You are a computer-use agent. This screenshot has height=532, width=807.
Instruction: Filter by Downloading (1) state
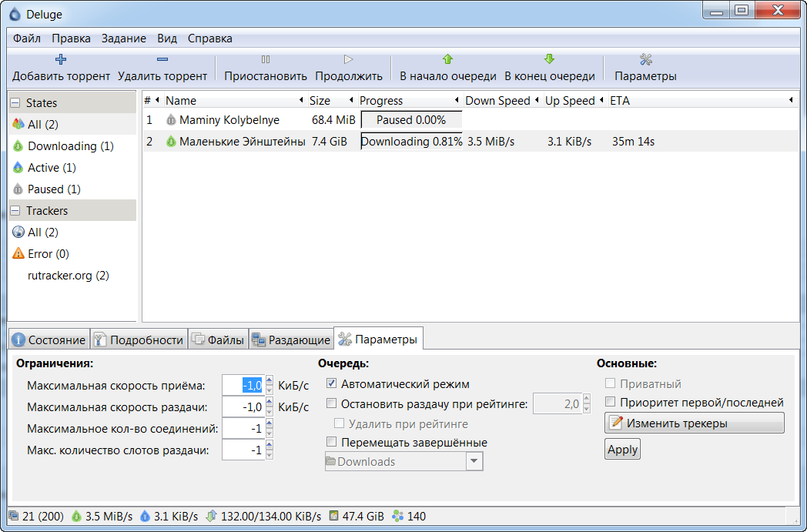(x=72, y=146)
